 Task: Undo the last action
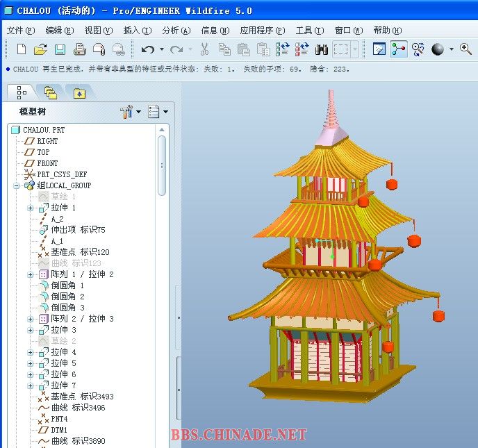click(148, 49)
